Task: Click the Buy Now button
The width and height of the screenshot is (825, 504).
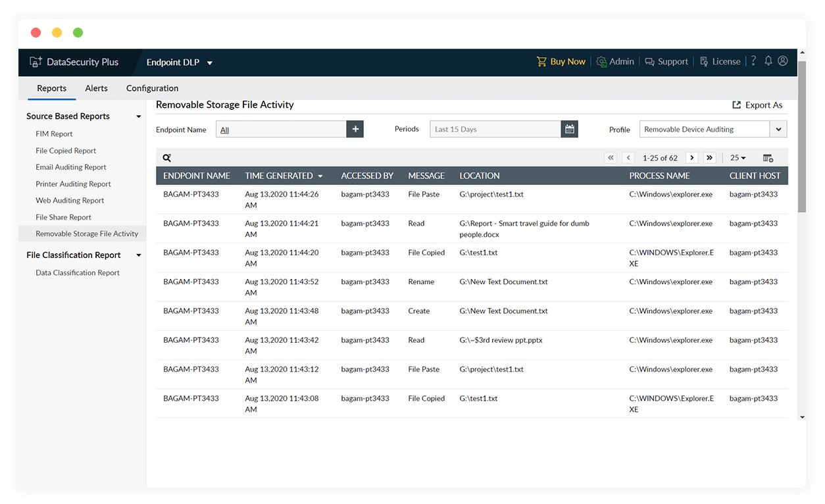Action: 561,61
